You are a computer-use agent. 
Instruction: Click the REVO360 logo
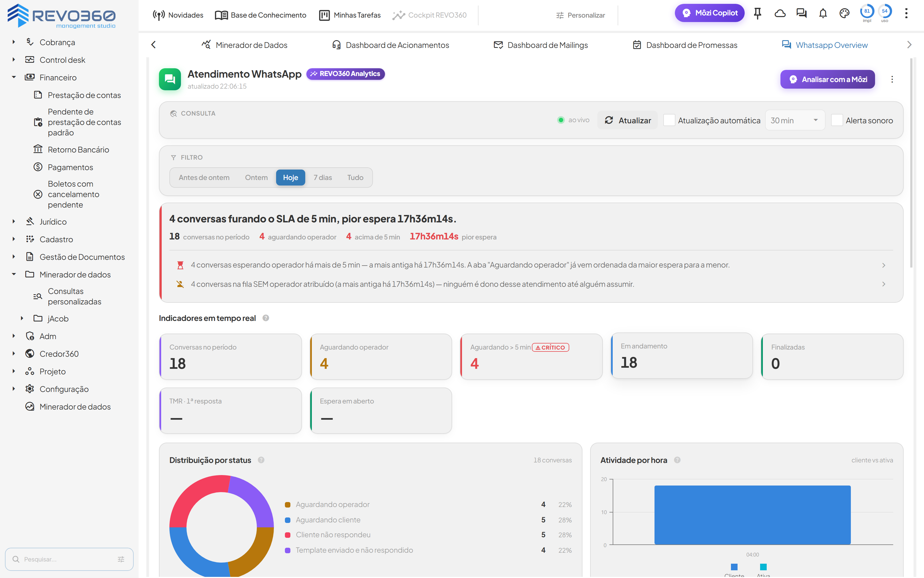pos(62,16)
